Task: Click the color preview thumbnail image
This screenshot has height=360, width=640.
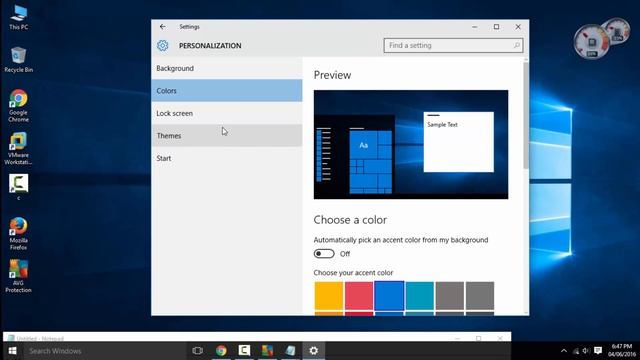Action: pos(411,144)
